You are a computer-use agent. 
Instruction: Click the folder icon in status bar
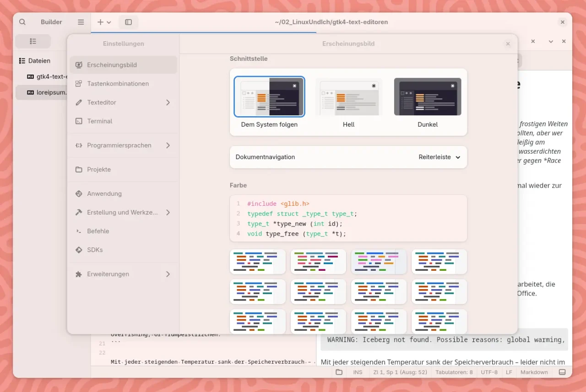click(x=339, y=372)
